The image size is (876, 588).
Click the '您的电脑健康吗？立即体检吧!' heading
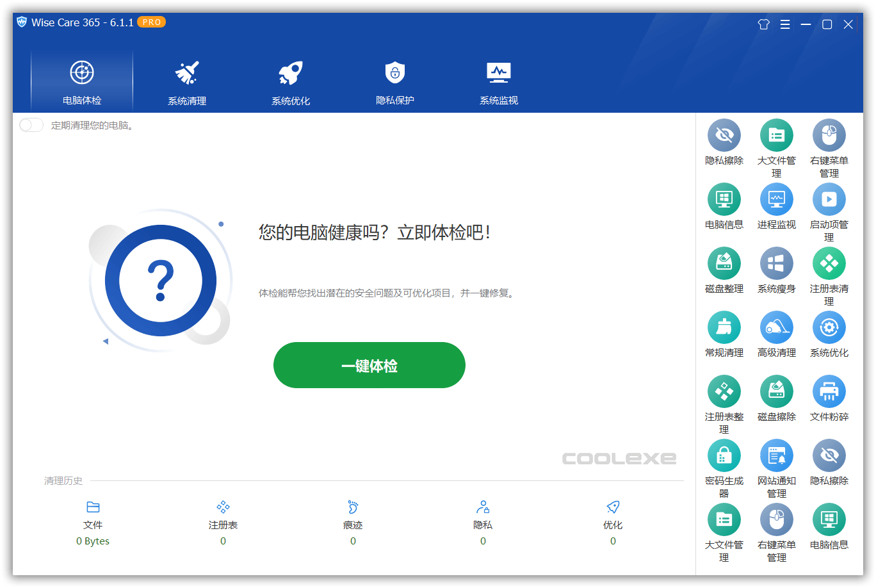tap(375, 232)
